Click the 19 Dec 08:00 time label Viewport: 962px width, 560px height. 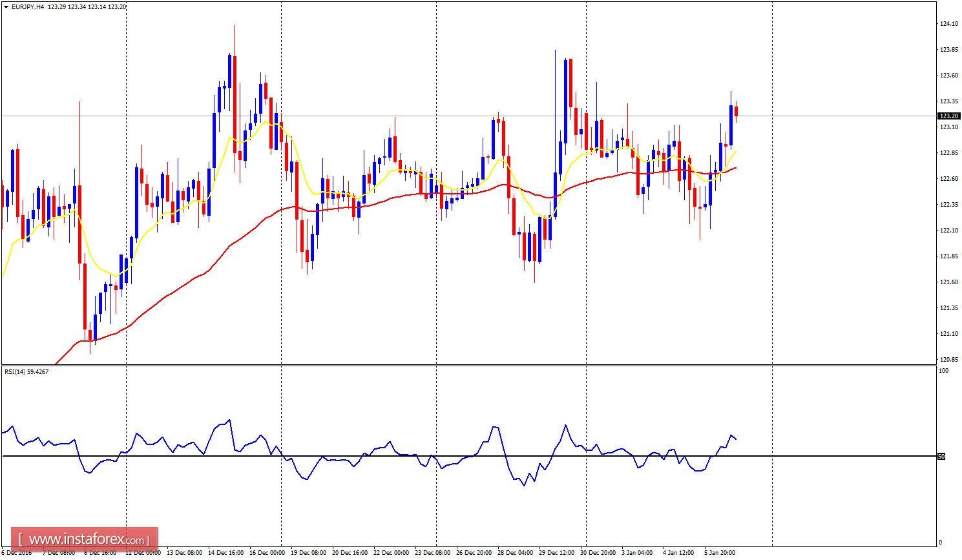[x=308, y=553]
